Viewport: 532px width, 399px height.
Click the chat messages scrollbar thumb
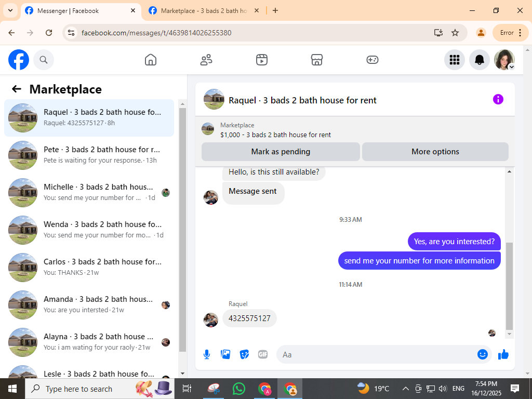point(509,286)
